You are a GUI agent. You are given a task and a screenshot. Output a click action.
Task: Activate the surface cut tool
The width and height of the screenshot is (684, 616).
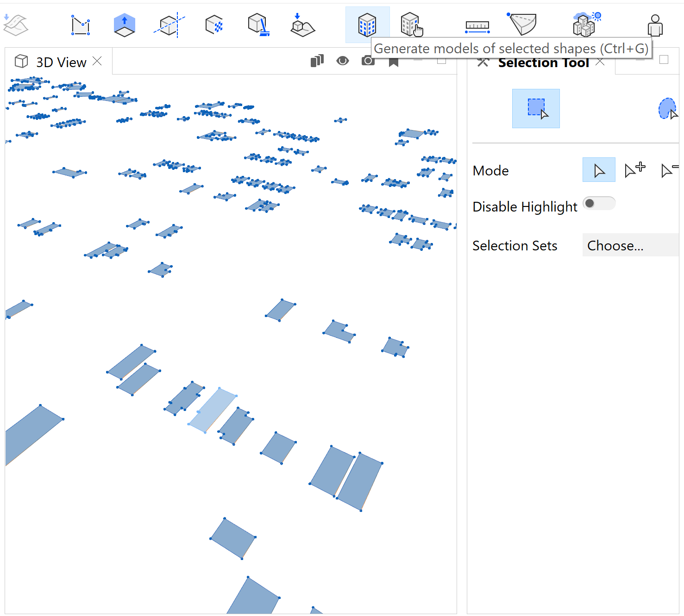click(522, 24)
